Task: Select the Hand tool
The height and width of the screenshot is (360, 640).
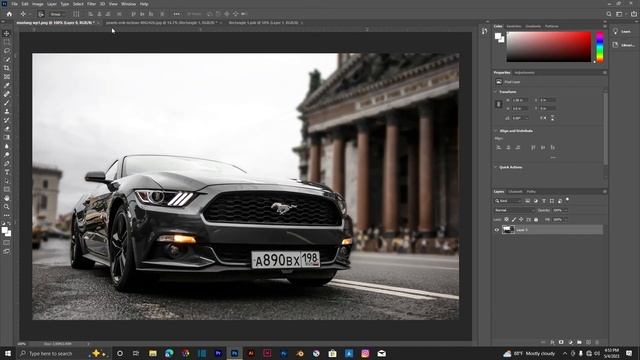Action: [x=7, y=198]
